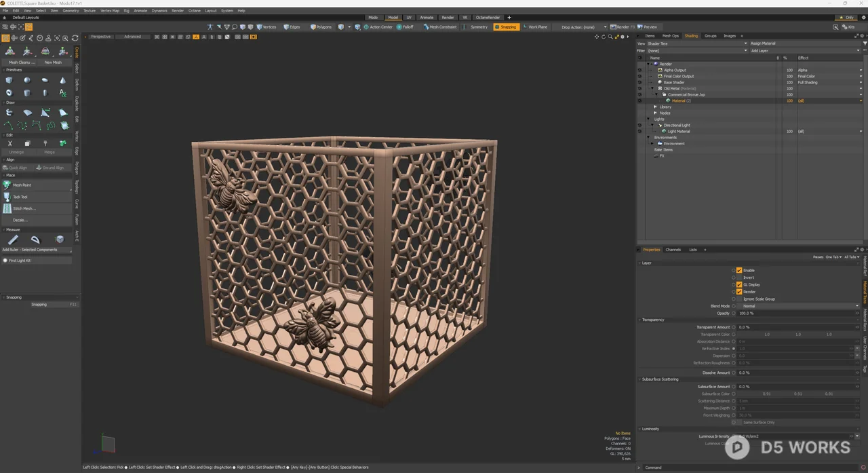
Task: Select the scissors Cut icon in Edit
Action: coord(9,143)
